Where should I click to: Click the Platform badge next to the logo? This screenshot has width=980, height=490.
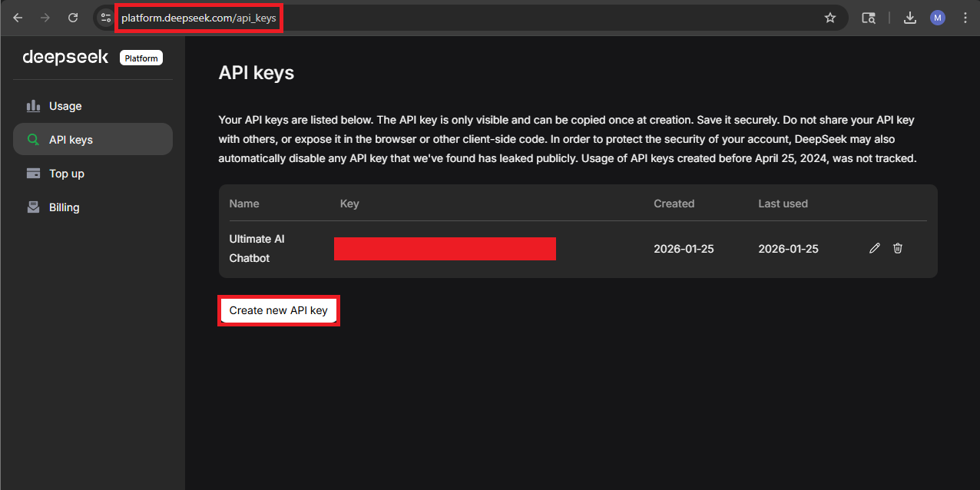click(141, 58)
